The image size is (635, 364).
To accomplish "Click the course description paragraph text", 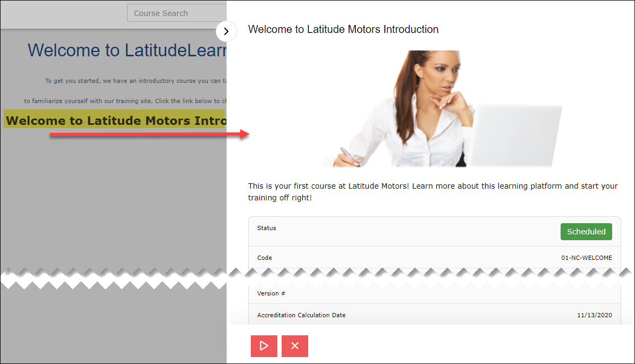I will tap(433, 191).
